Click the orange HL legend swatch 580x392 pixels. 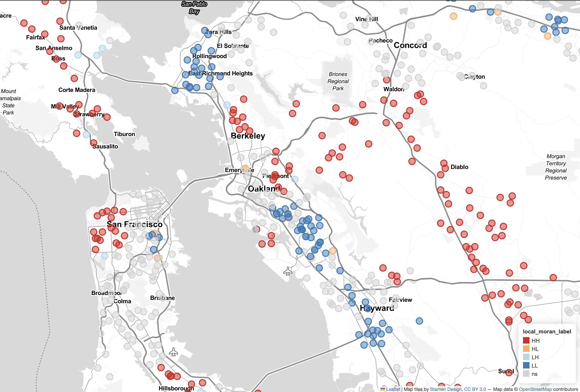click(x=526, y=349)
